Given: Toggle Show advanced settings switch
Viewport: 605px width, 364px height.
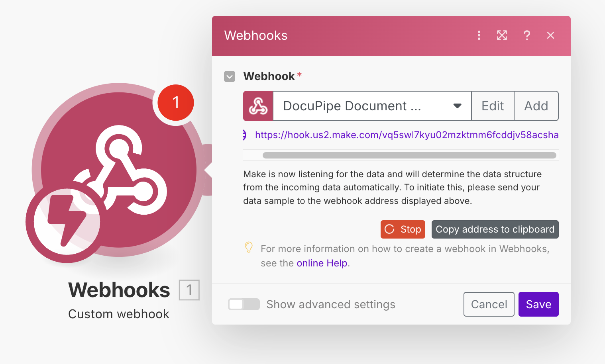Looking at the screenshot, I should pos(244,304).
